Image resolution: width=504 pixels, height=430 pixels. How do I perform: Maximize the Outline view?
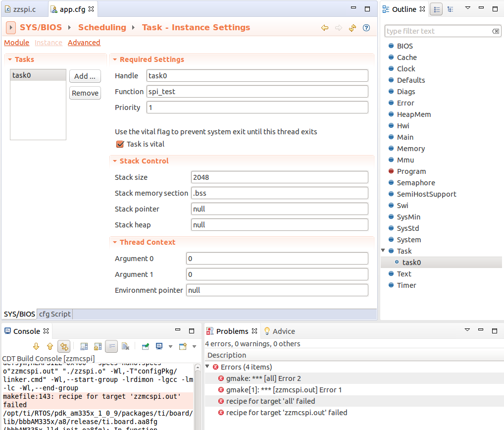[x=495, y=9]
